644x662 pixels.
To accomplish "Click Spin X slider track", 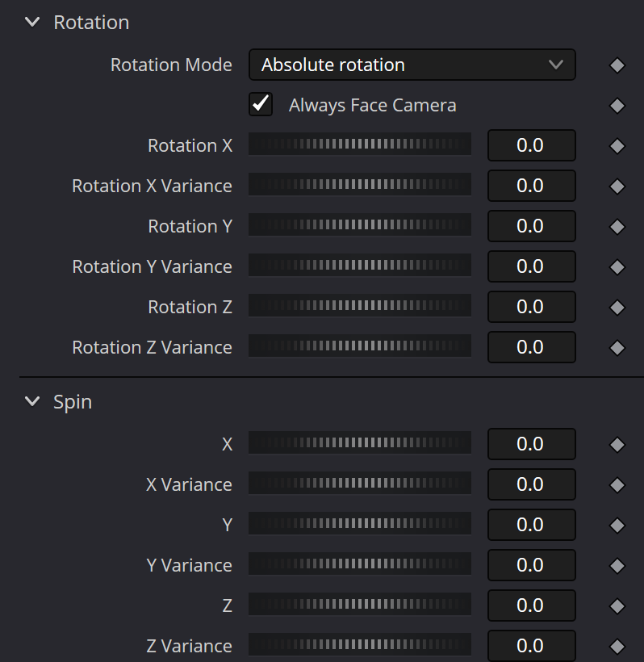I will coord(360,442).
